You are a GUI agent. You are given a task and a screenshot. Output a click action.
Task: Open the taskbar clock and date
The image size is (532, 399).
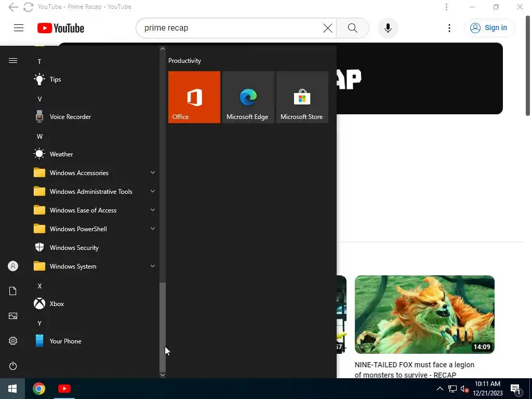487,389
